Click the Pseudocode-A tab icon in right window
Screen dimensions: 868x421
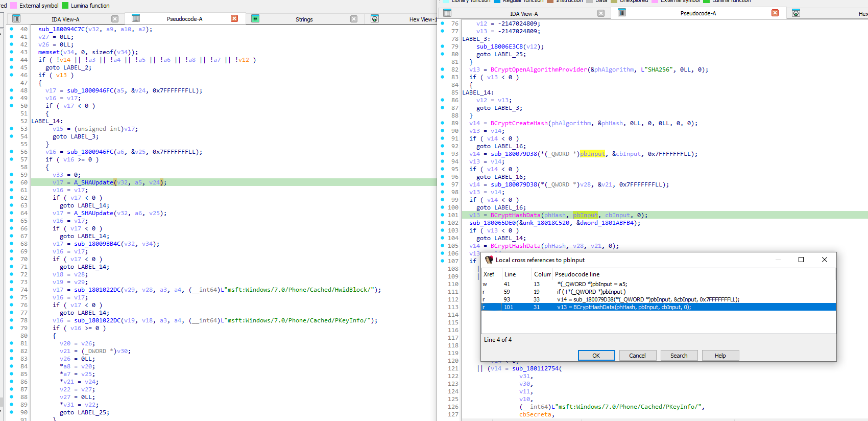tap(622, 13)
